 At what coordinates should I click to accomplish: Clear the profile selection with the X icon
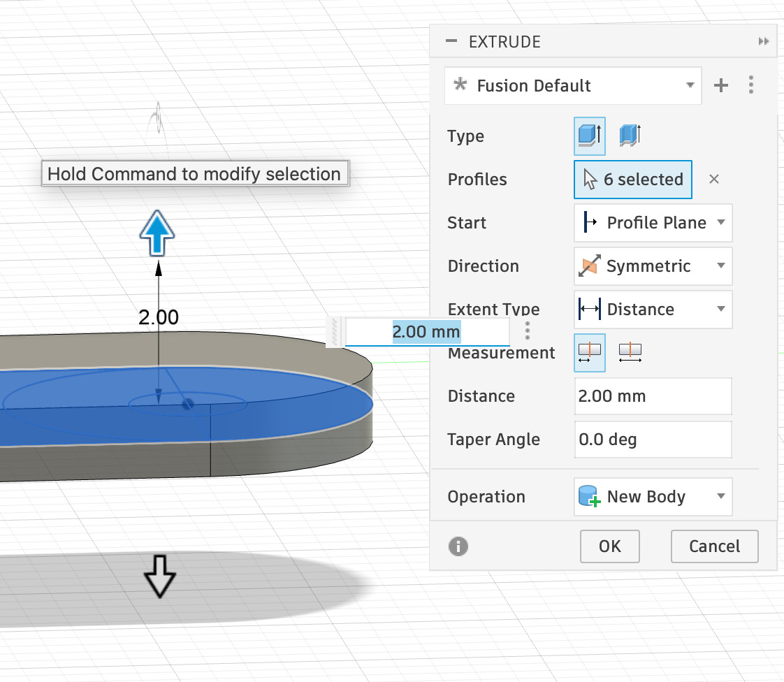tap(713, 179)
